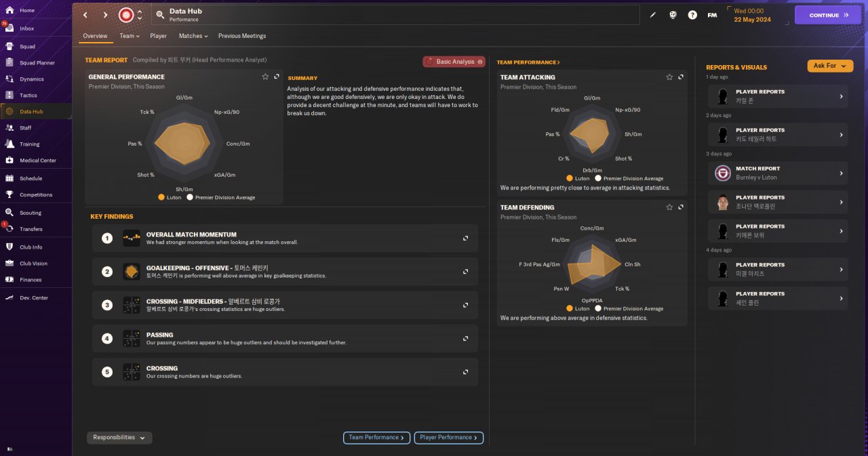Open the 카일 존 player report

[778, 96]
